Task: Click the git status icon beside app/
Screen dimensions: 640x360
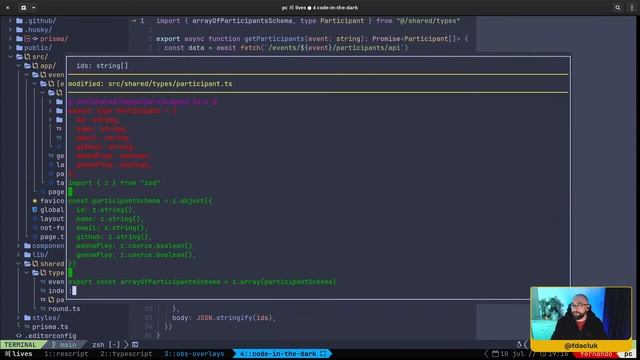Action: [x=36, y=66]
